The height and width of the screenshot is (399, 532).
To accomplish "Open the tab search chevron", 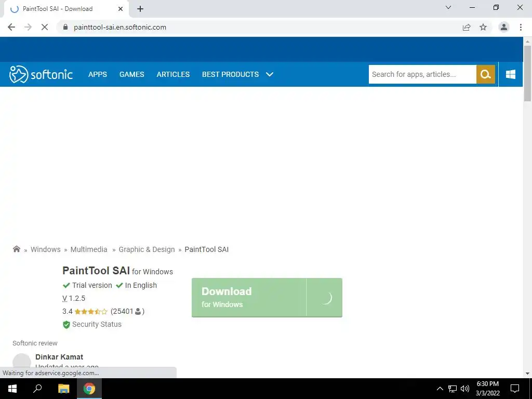I will (x=448, y=7).
